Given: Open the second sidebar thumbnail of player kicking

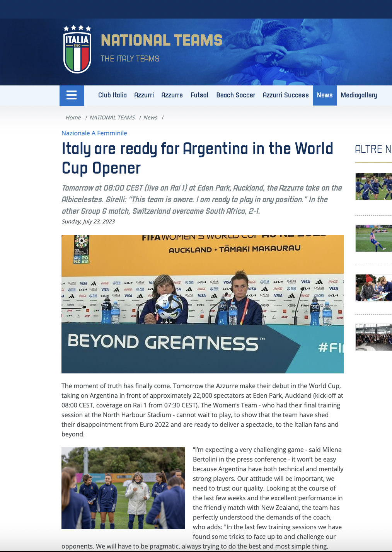Looking at the screenshot, I should (x=373, y=239).
